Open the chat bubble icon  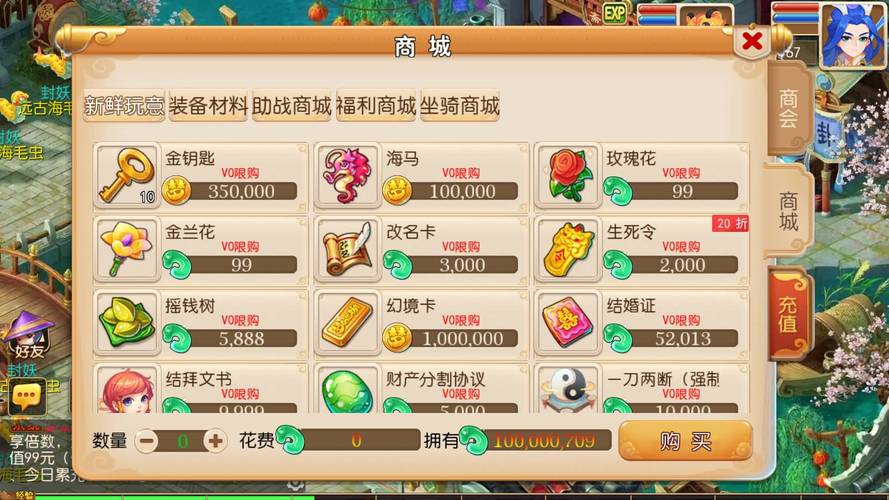click(x=27, y=397)
